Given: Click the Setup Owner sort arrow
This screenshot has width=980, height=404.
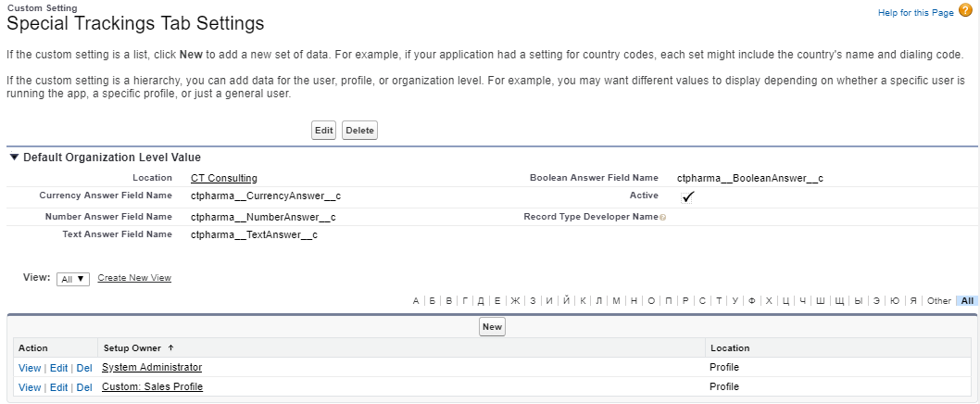Looking at the screenshot, I should [170, 348].
